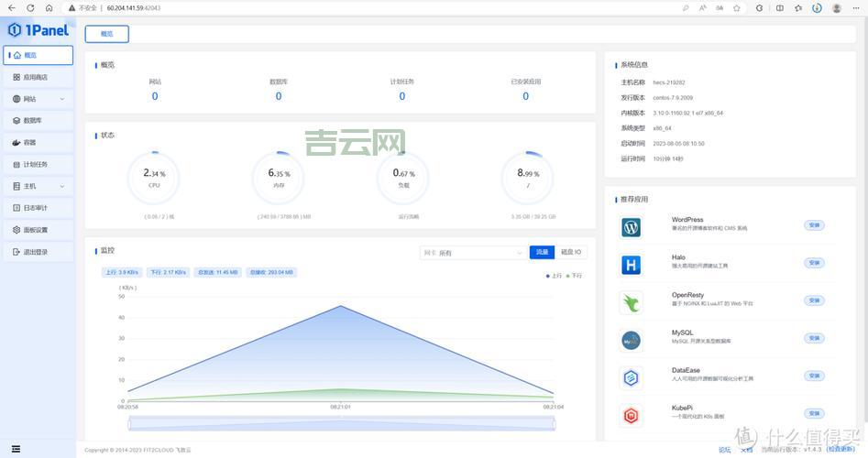Toggle the 下行 download series in the chart legend

pyautogui.click(x=574, y=275)
